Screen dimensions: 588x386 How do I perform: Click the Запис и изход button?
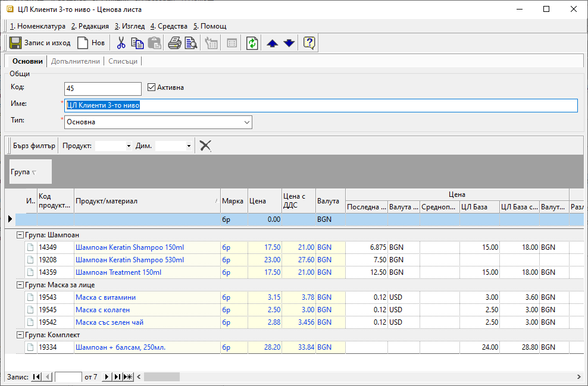pos(40,43)
